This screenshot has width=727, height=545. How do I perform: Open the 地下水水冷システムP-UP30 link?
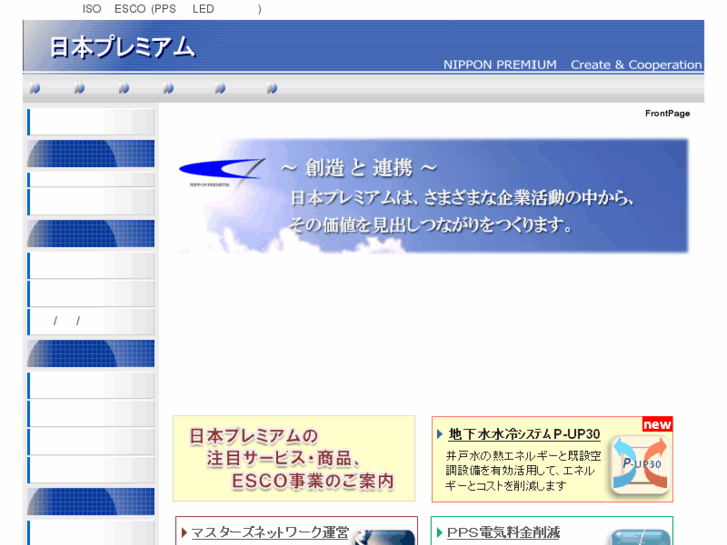(x=524, y=434)
